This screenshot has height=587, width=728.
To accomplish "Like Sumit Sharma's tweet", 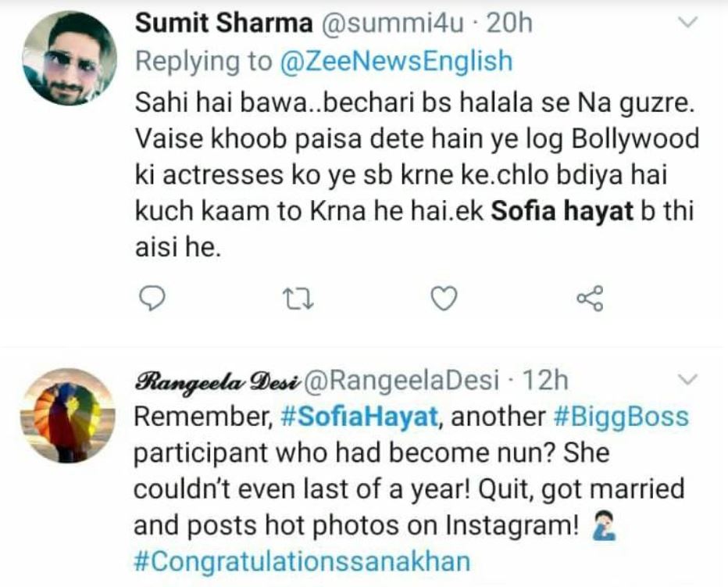I will tap(444, 298).
